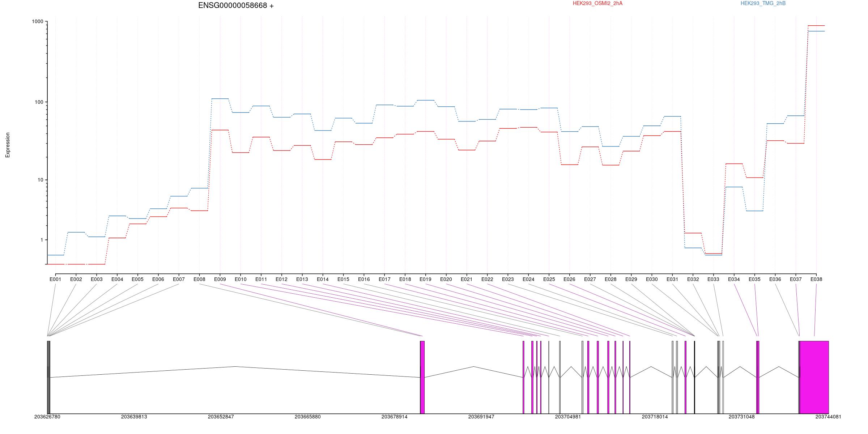Click exon label E026
This screenshot has height=434, width=868.
click(x=569, y=279)
